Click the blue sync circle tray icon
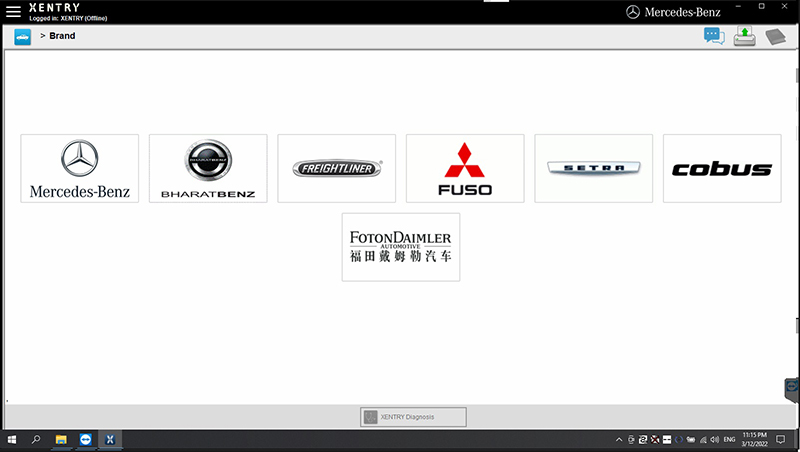Screen dimensions: 800x452 click(x=679, y=439)
